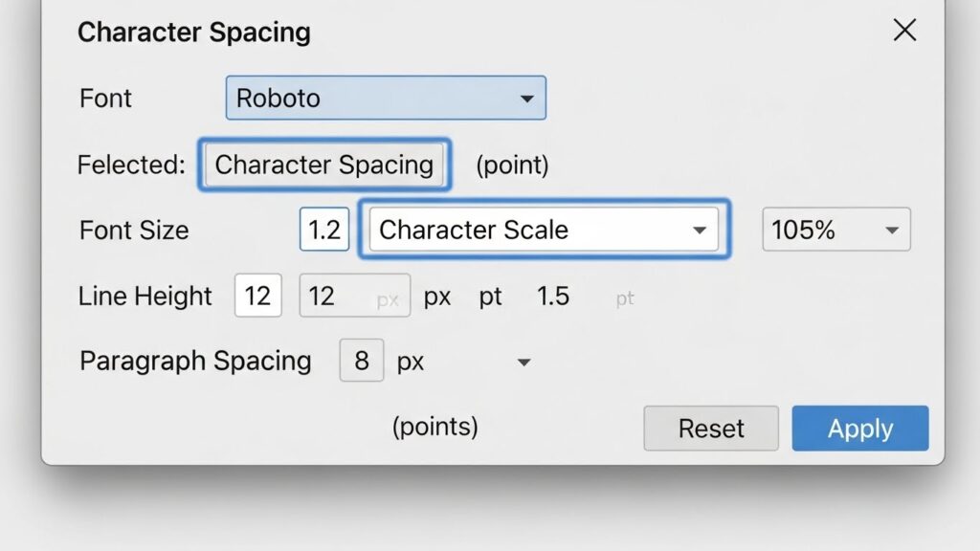Open the Paragraph Spacing px unit dropdown
Viewport: 980px width, 551px height.
coord(464,362)
